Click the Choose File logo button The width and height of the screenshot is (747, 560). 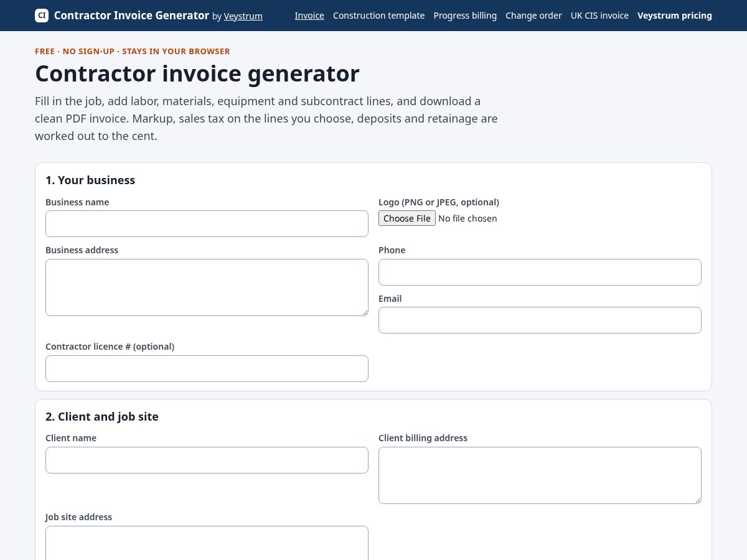[407, 218]
